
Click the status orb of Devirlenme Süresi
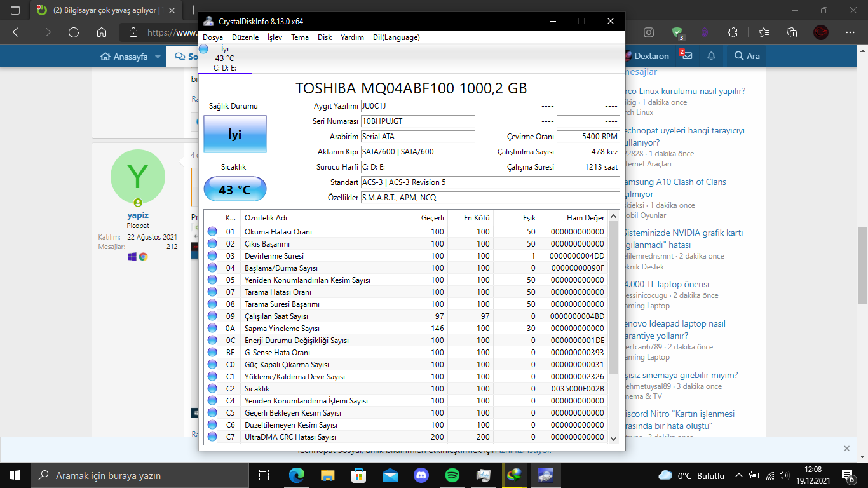click(x=212, y=256)
